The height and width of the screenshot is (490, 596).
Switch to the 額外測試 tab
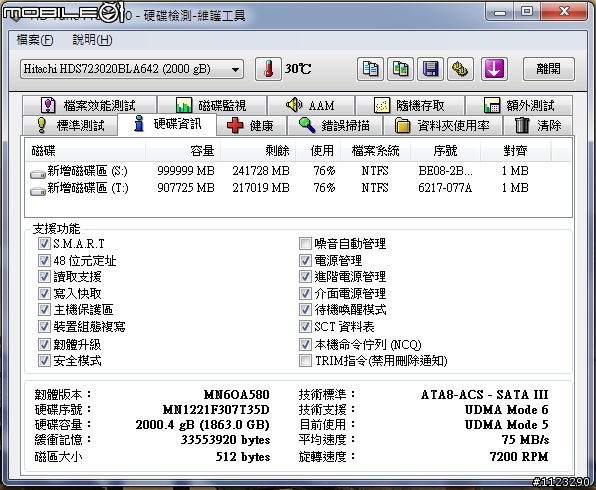[x=519, y=105]
